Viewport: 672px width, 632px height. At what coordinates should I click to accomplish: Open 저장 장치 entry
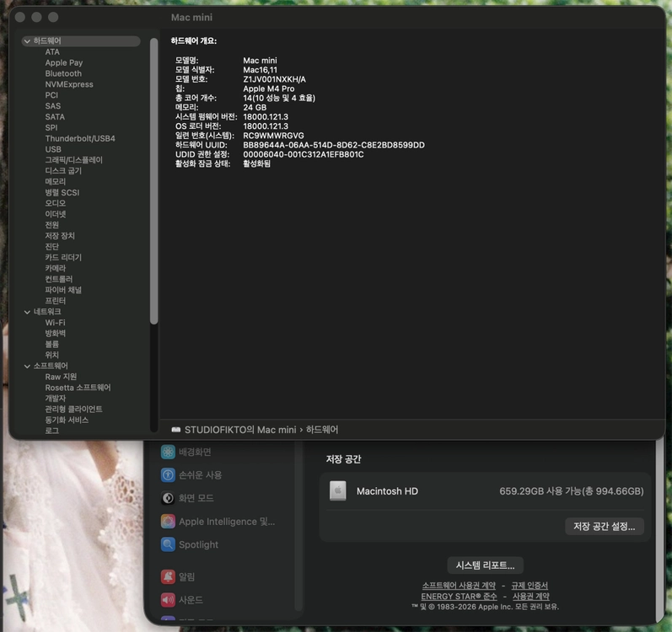point(60,235)
